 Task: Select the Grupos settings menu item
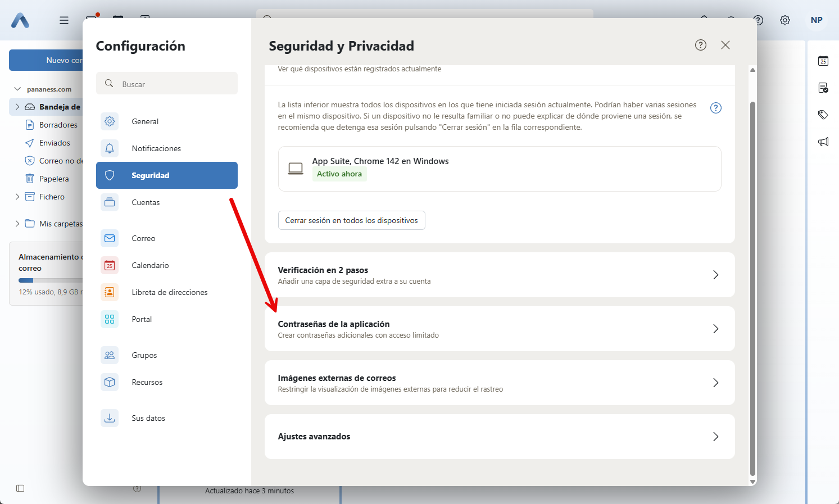tap(144, 355)
